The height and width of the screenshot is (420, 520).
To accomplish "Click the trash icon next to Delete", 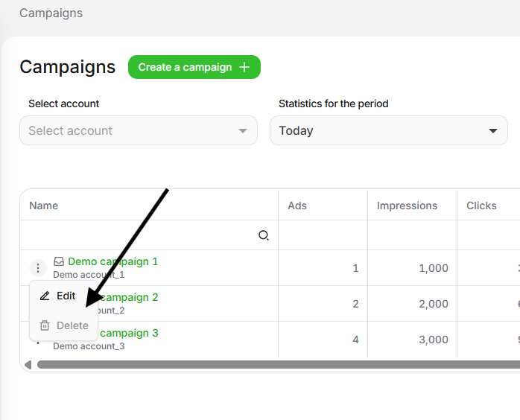I will click(45, 325).
